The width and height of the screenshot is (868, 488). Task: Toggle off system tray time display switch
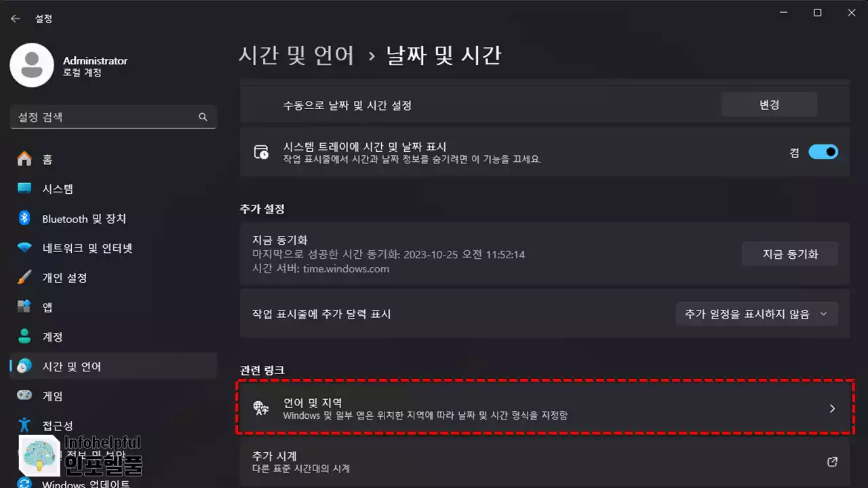tap(823, 152)
